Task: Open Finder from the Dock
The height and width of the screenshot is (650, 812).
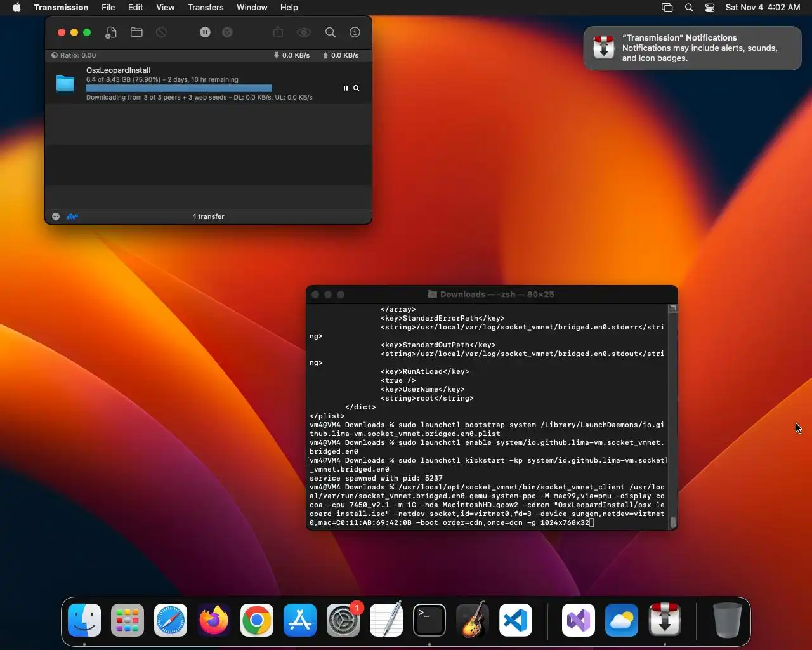Action: click(84, 620)
